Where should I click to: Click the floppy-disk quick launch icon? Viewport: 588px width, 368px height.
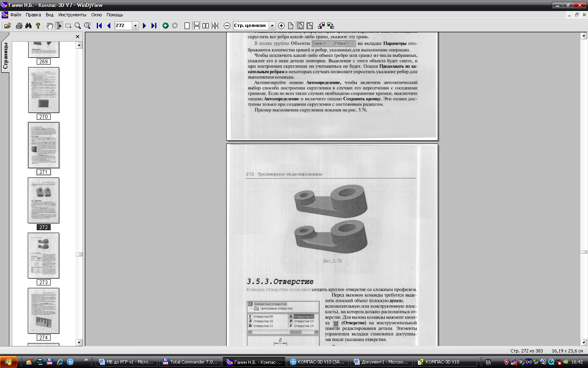(x=50, y=362)
